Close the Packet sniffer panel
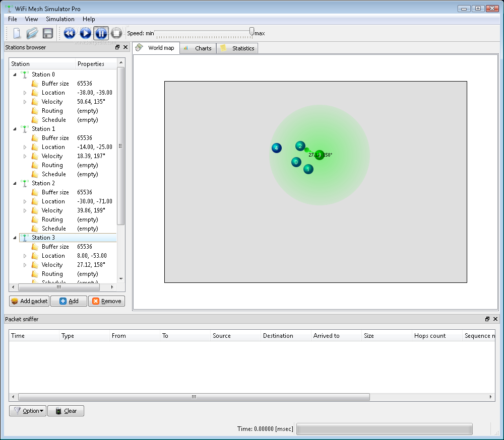The width and height of the screenshot is (504, 440). pyautogui.click(x=495, y=319)
